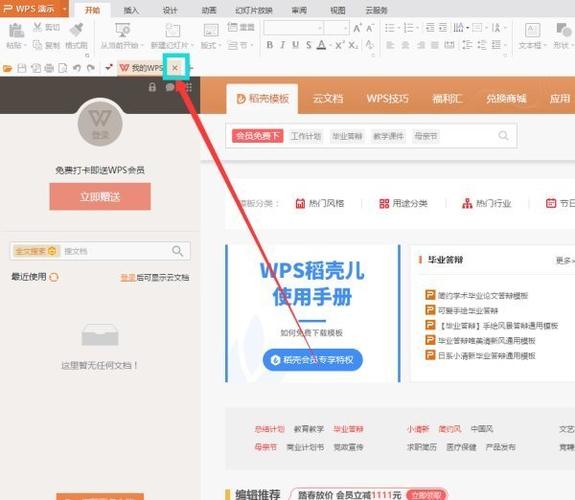575x500 pixels.
Task: Click the Paste (粘贴) icon
Action: [16, 30]
